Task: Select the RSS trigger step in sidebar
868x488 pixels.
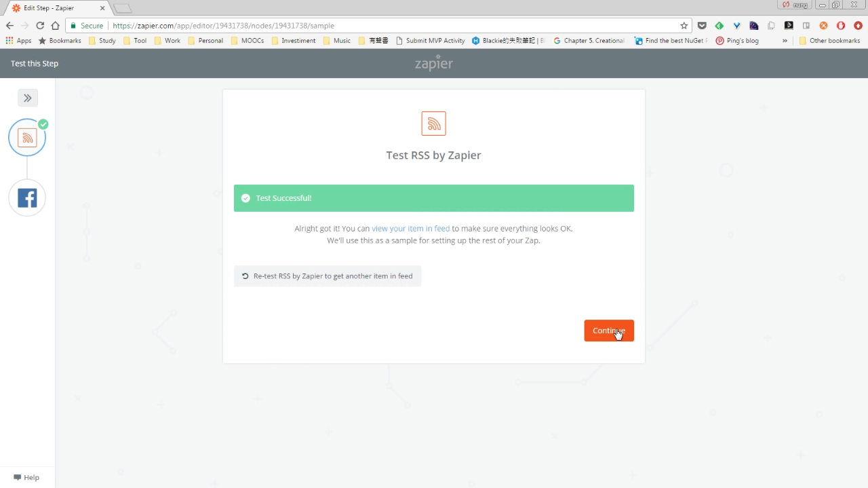Action: point(27,138)
